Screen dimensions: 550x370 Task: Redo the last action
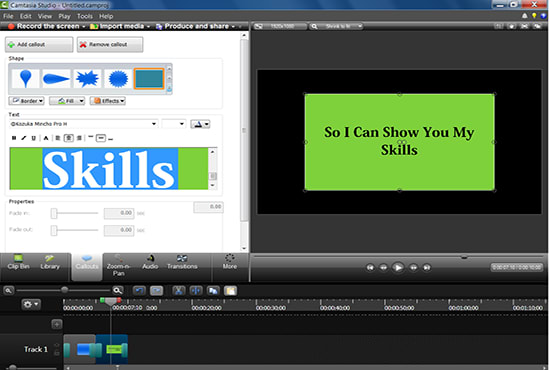coord(157,291)
